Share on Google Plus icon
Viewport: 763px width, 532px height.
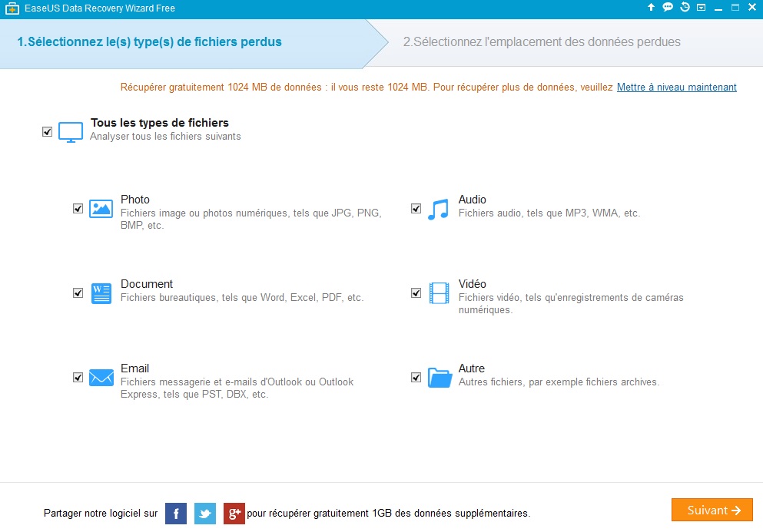coord(234,514)
